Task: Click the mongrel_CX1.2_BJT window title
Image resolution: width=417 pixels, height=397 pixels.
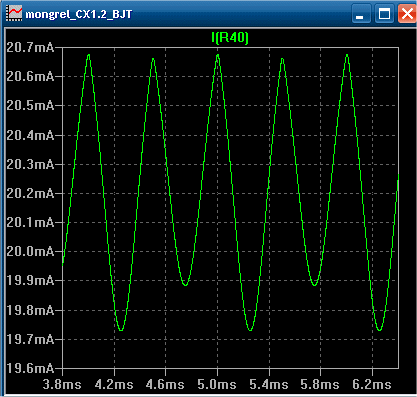Action: [79, 14]
